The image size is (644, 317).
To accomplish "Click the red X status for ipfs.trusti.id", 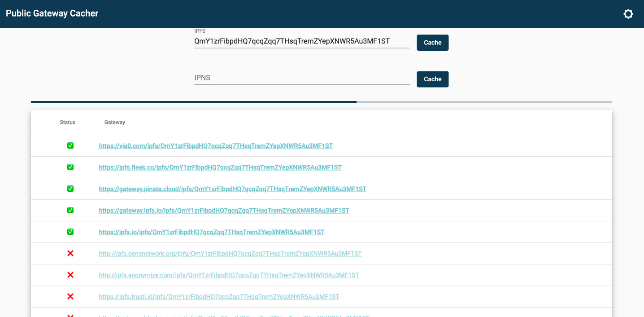I will (70, 297).
